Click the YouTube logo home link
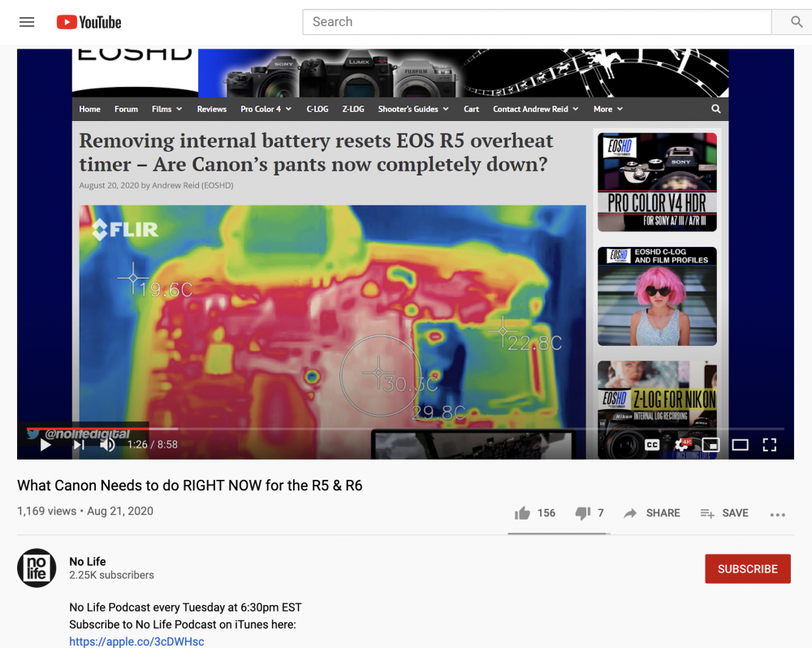812x648 pixels. (89, 22)
